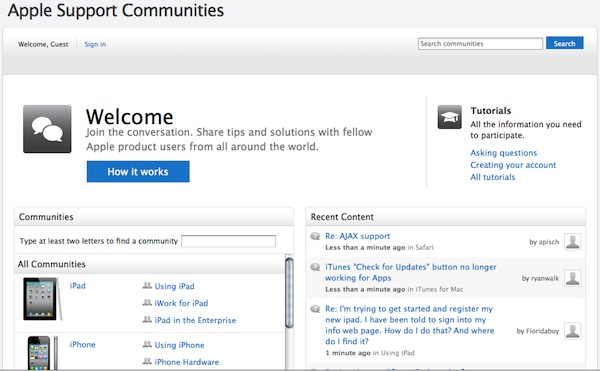600x371 pixels.
Task: Open the iPad in the Enterprise community
Action: [x=195, y=320]
